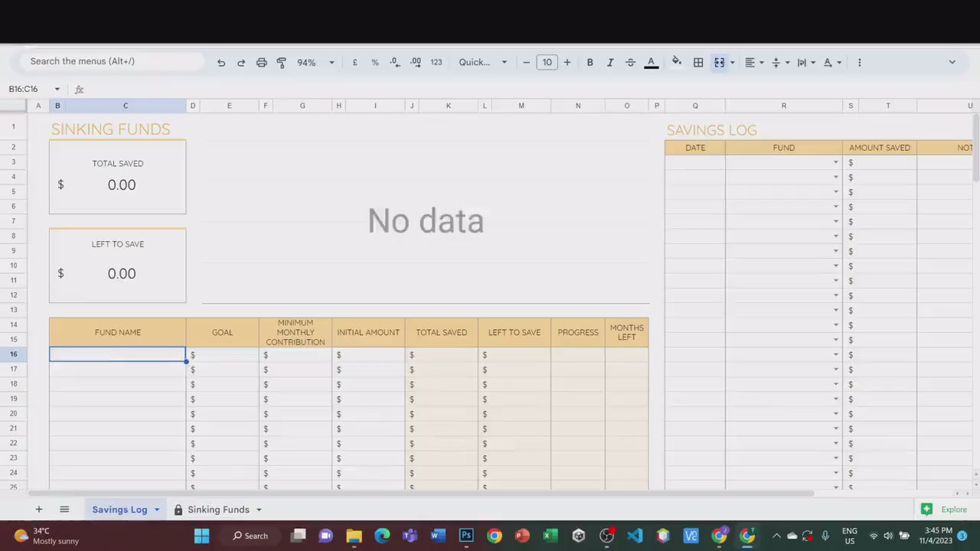Open Fund dropdown in Savings Log row 3
This screenshot has height=551, width=980.
(x=835, y=162)
